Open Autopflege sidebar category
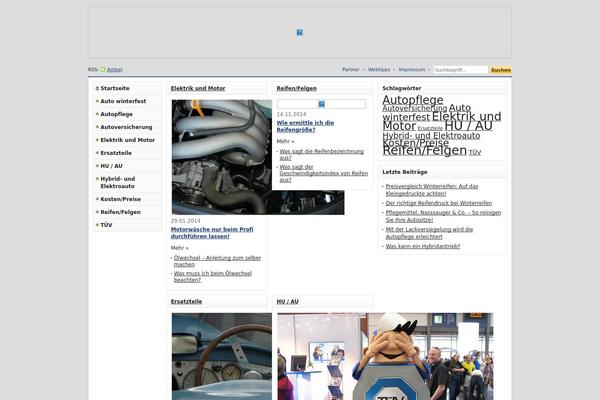Screen dimensions: 600x400 point(116,114)
